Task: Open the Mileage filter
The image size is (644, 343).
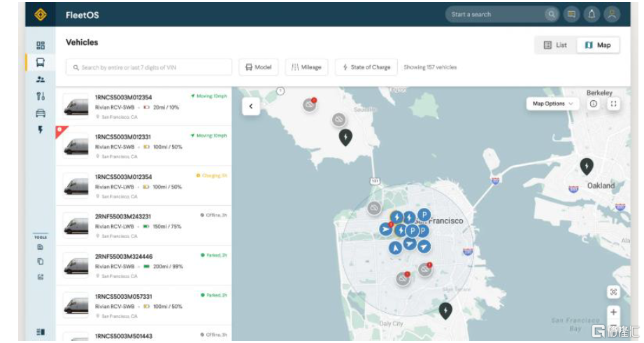Action: click(x=306, y=67)
